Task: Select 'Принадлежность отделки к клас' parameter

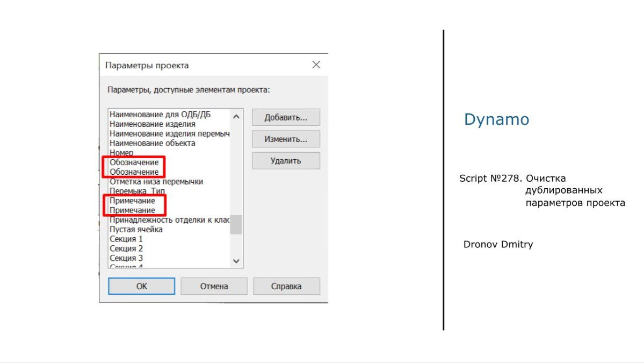Action: coord(169,219)
